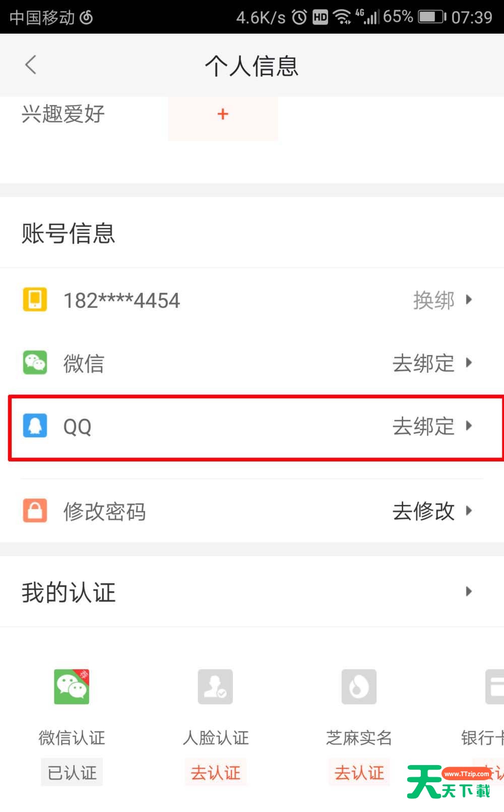Expand the 我的认证 section chevron
The width and height of the screenshot is (504, 812).
click(x=469, y=591)
